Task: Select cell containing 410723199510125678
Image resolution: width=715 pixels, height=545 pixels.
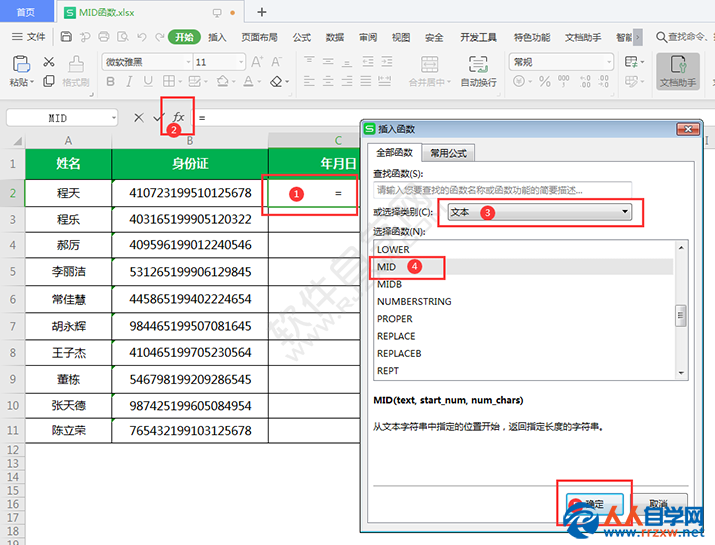Action: pos(190,193)
